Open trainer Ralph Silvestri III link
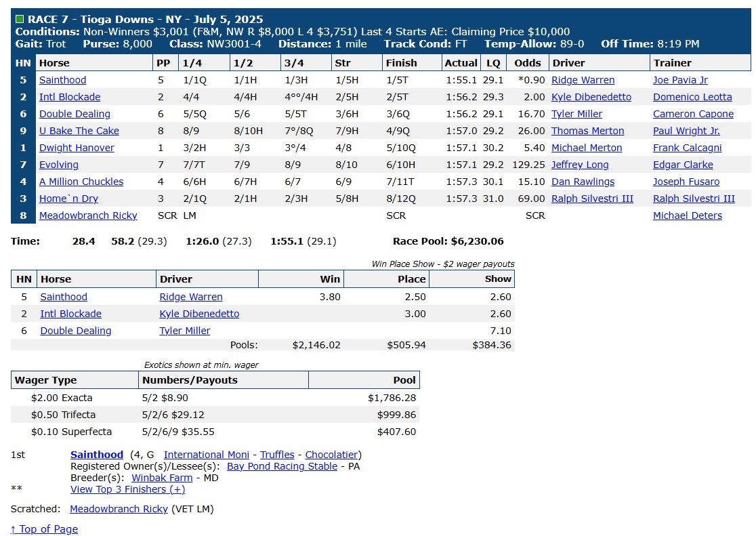 pyautogui.click(x=694, y=199)
